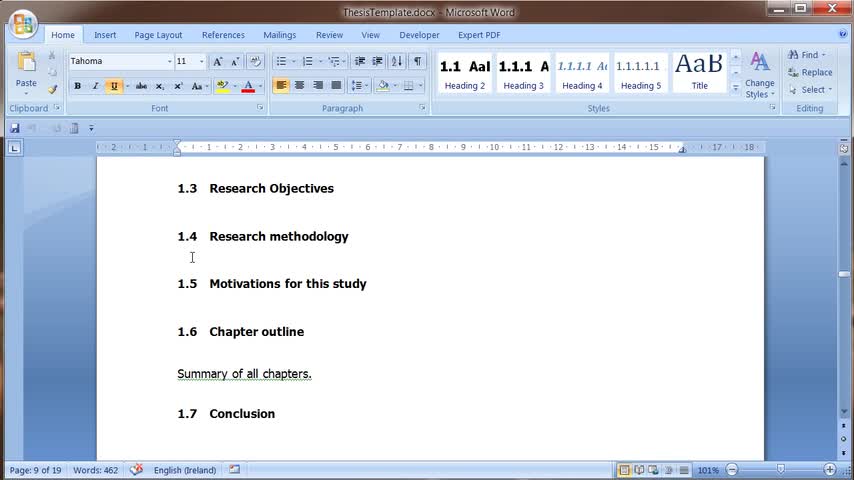Screen dimensions: 854x480
Task: Sort the selected text alphabetically
Action: click(x=397, y=62)
